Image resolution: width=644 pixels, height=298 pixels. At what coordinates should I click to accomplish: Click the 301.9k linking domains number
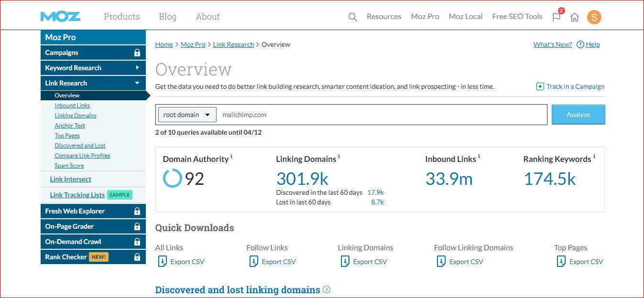point(302,179)
